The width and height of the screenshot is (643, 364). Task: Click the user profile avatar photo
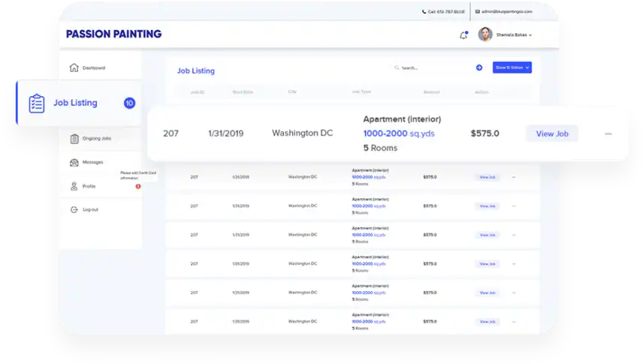coord(485,35)
